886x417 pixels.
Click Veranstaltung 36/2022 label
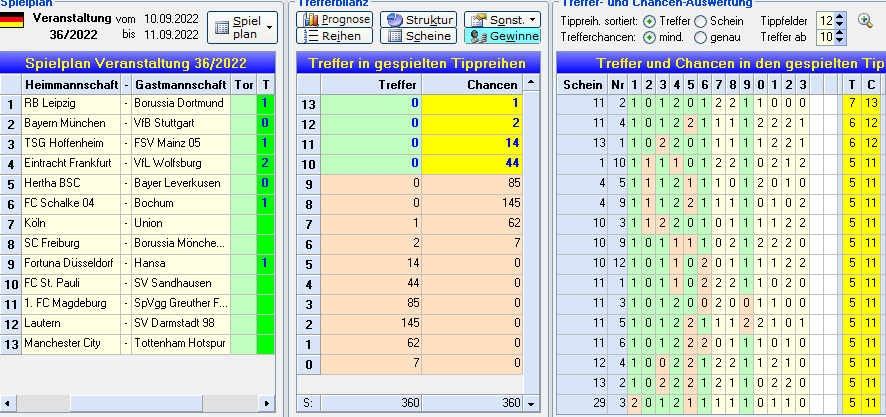pyautogui.click(x=73, y=27)
